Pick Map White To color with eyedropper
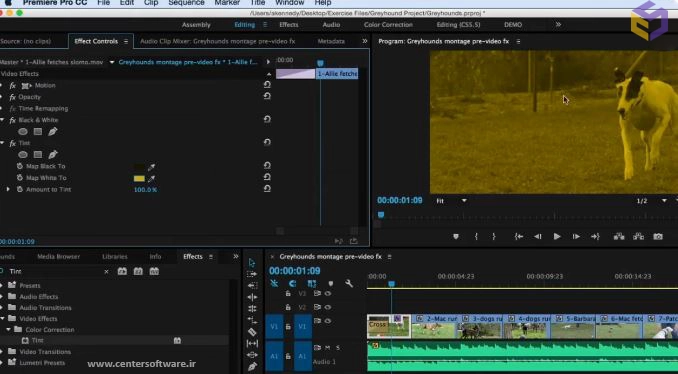The width and height of the screenshot is (678, 374). 151,178
